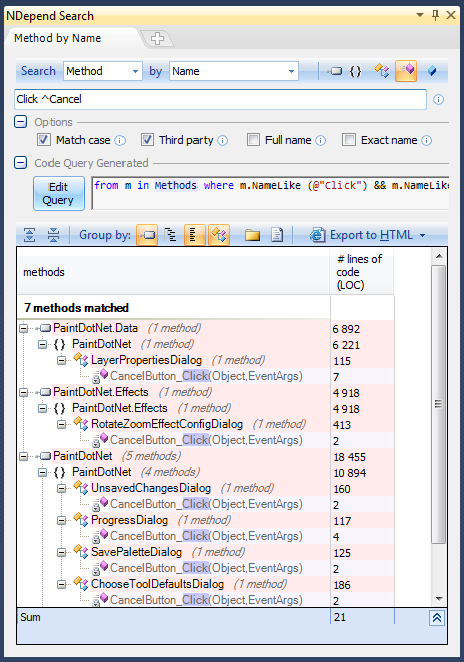The image size is (464, 662).
Task: Collapse the RotateZoomEffectConfigDialog node
Action: pyautogui.click(x=62, y=424)
